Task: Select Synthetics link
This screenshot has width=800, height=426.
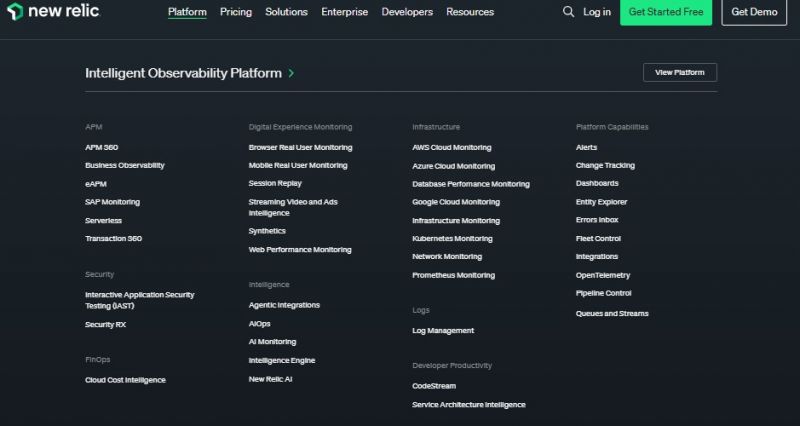Action: pyautogui.click(x=267, y=231)
